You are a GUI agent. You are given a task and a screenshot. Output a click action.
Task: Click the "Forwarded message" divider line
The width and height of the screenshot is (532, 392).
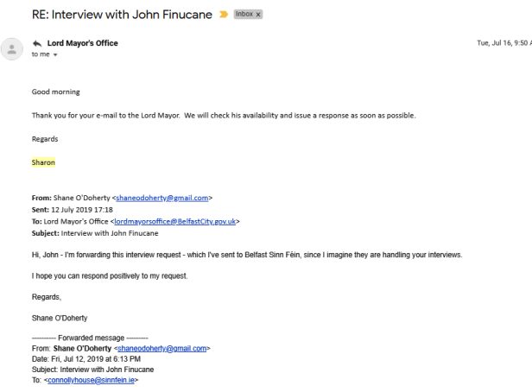tap(90, 338)
